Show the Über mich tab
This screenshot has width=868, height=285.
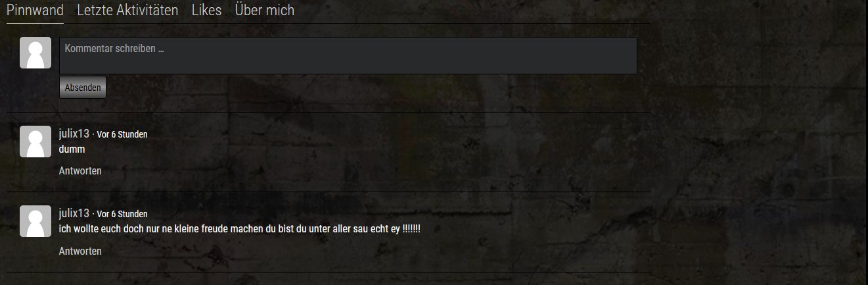point(264,11)
